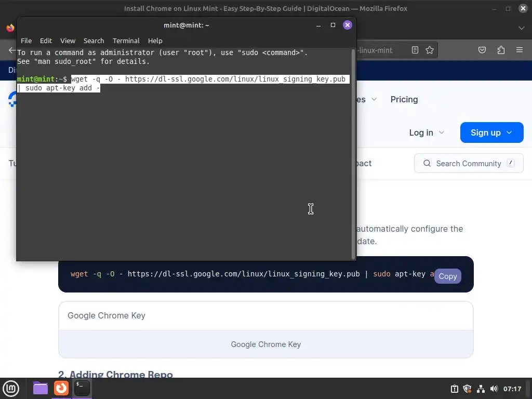Expand partially hidden nav dropdown chevron before Pricing

374,99
